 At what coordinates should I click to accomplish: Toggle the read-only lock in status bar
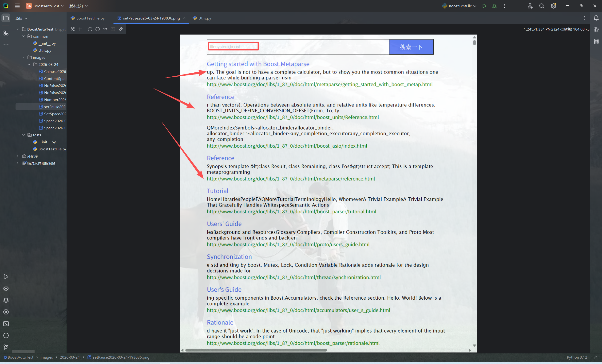point(595,357)
